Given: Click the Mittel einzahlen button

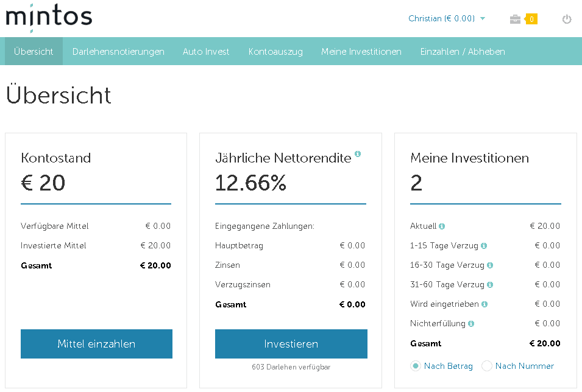Looking at the screenshot, I should click(96, 344).
